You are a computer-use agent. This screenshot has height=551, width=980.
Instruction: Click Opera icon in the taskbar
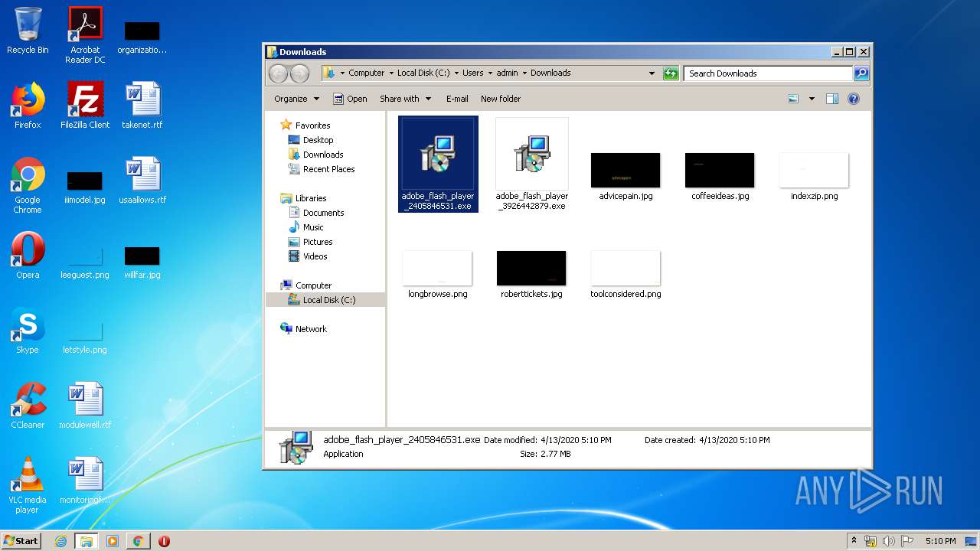click(x=164, y=541)
